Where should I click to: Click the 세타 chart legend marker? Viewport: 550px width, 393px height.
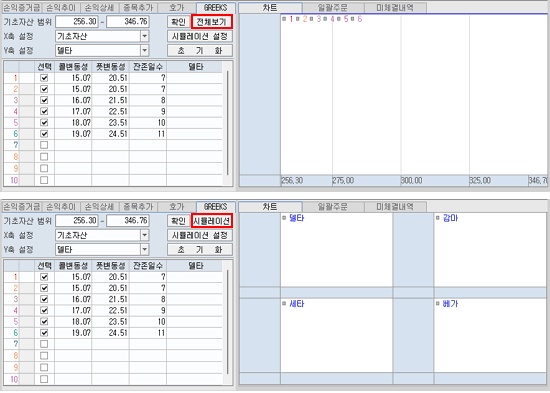coord(284,304)
